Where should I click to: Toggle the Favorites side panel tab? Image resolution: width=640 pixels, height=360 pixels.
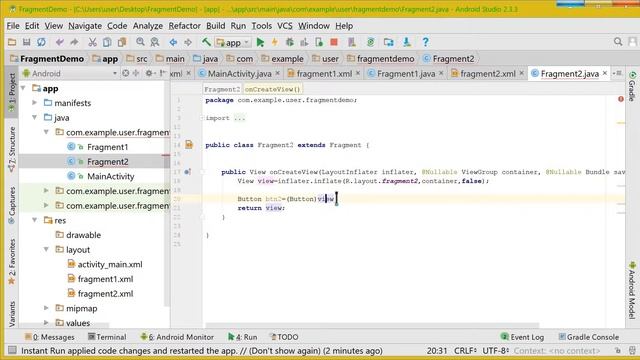click(x=12, y=261)
